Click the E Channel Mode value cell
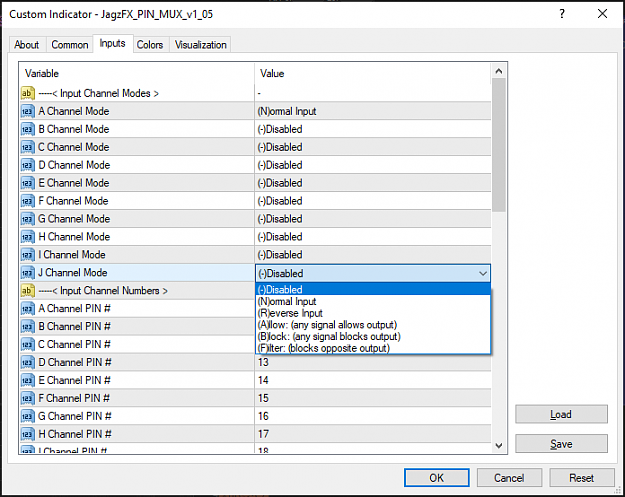 point(373,183)
